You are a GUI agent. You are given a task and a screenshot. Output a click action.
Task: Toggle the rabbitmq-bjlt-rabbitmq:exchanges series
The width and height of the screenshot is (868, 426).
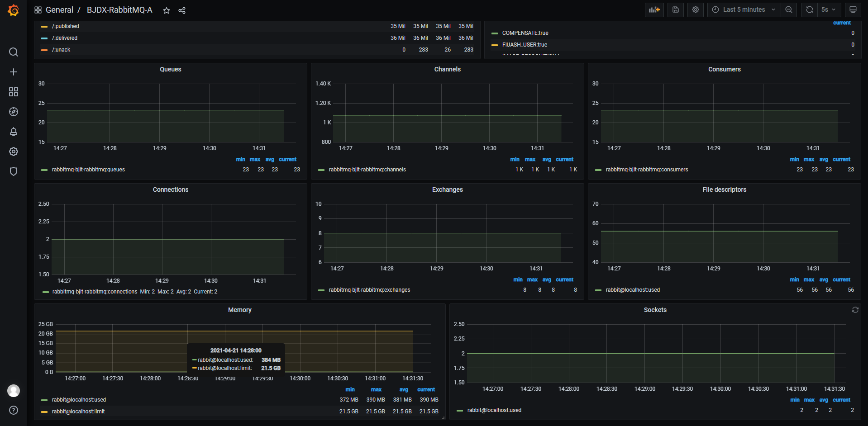tap(369, 290)
